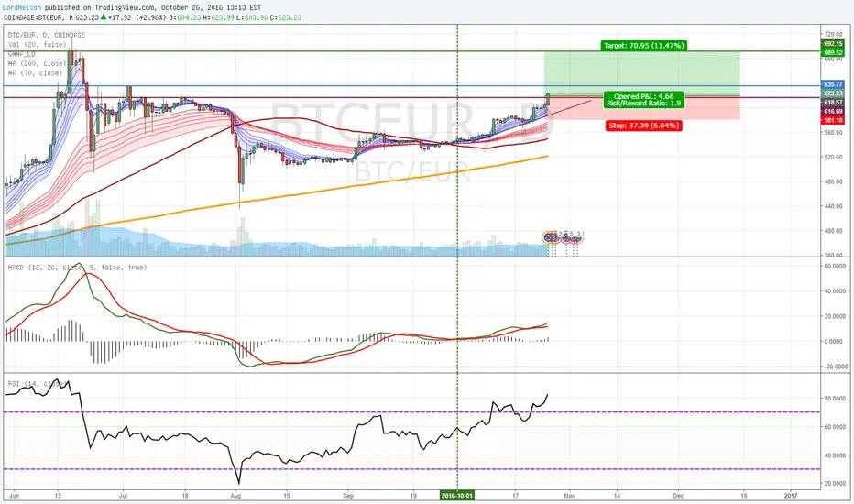Click the 720.00 price scale value
Screen dimensions: 854x504
tap(833, 34)
